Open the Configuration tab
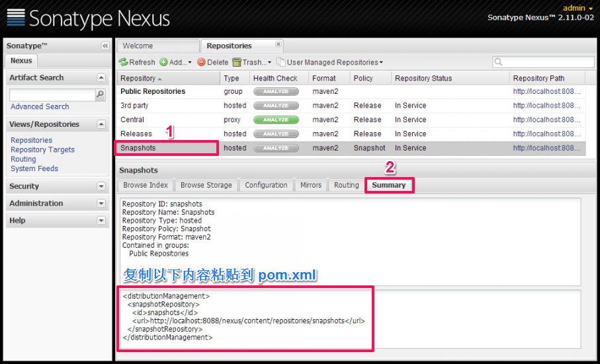The width and height of the screenshot is (600, 364). 266,185
